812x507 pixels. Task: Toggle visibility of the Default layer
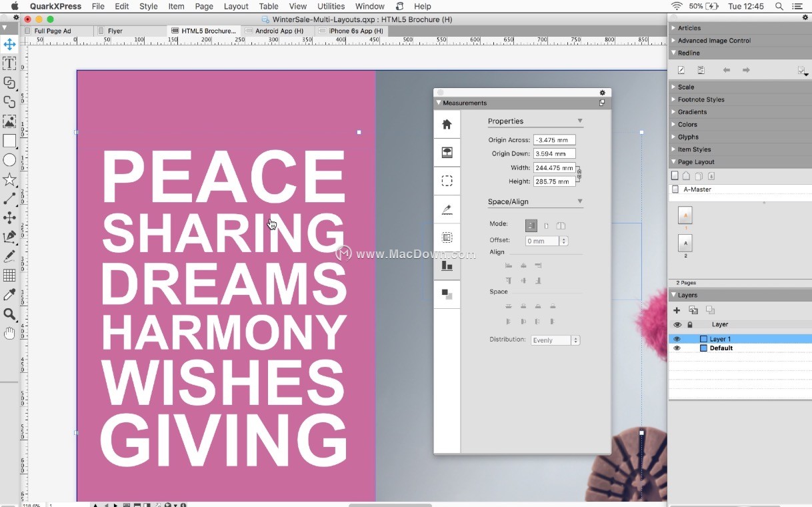click(x=677, y=348)
